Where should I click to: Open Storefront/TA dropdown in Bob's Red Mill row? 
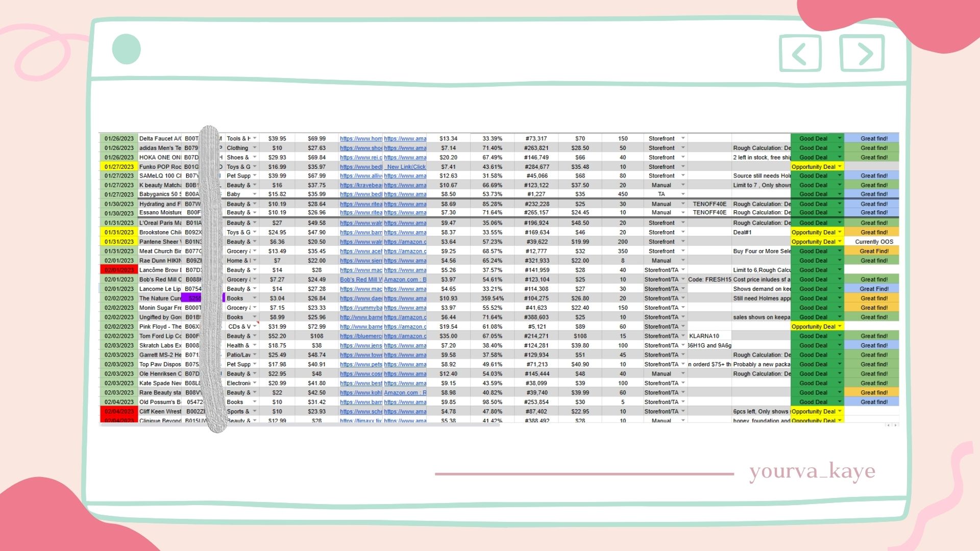[683, 280]
